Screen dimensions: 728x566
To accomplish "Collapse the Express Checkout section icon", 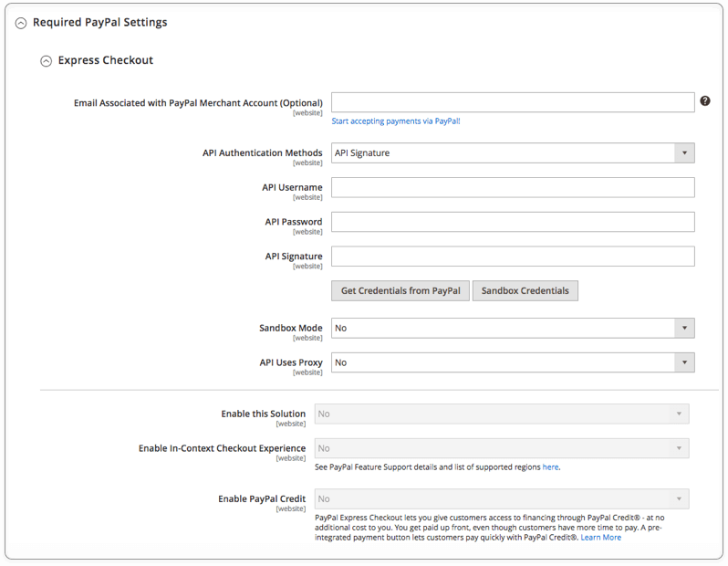I will tap(46, 61).
